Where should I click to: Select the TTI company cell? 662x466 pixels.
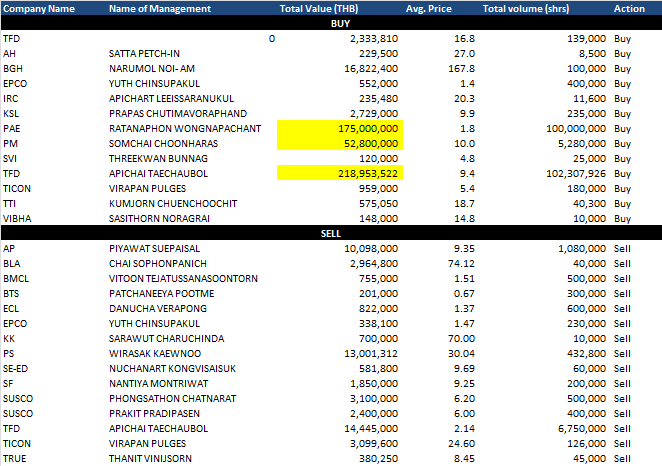pyautogui.click(x=9, y=203)
